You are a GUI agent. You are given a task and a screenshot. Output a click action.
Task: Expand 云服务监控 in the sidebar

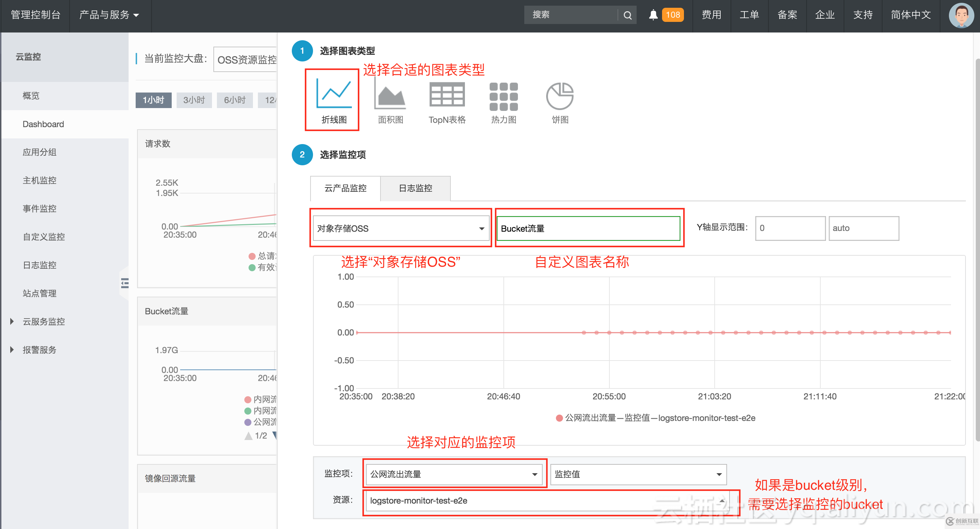43,321
